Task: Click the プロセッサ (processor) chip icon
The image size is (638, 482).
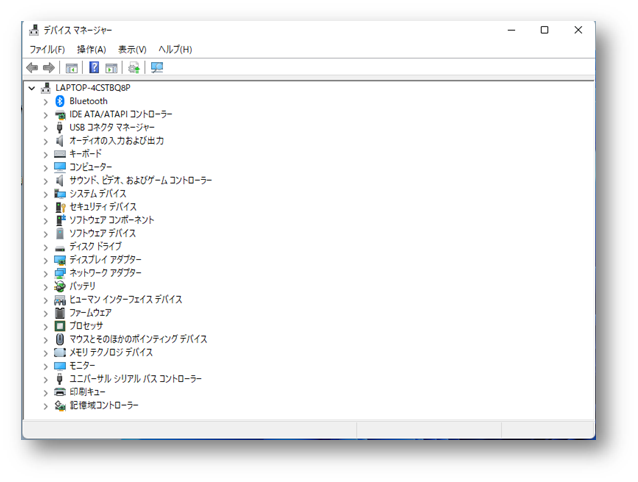Action: (x=60, y=326)
